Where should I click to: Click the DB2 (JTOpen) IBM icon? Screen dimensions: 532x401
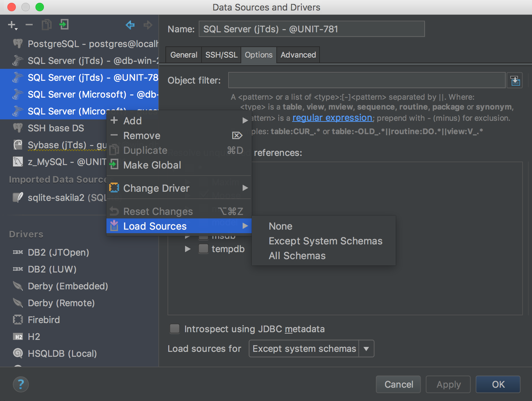click(18, 252)
